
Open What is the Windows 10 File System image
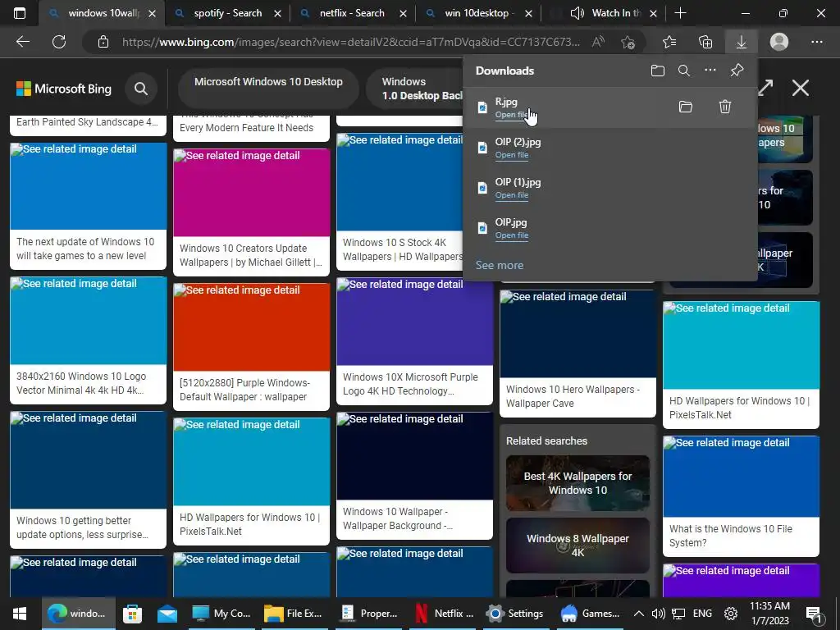click(x=741, y=496)
